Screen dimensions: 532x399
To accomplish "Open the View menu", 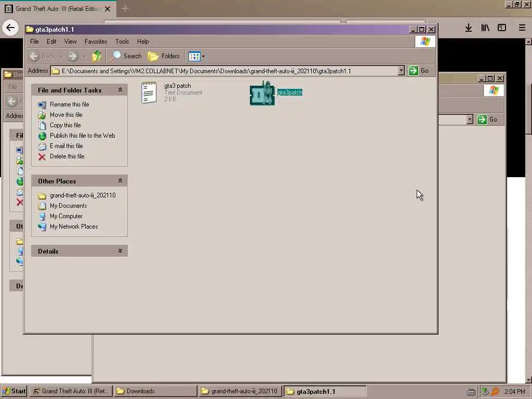I will 70,42.
